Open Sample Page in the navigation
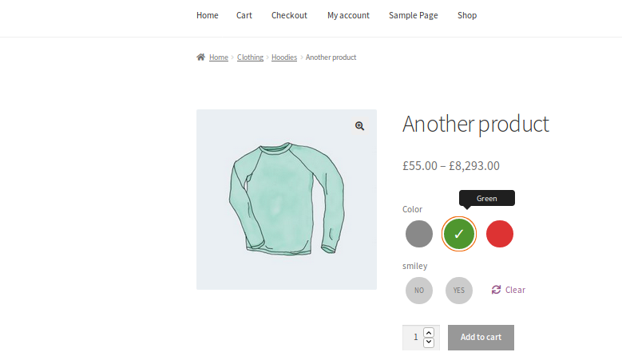This screenshot has height=364, width=622. pos(414,15)
